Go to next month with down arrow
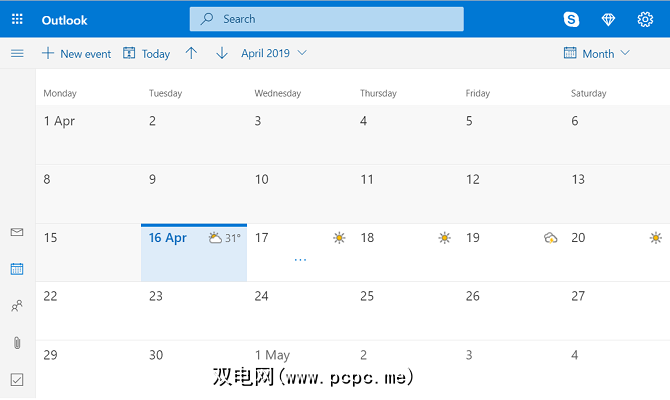This screenshot has width=670, height=400. click(x=222, y=53)
